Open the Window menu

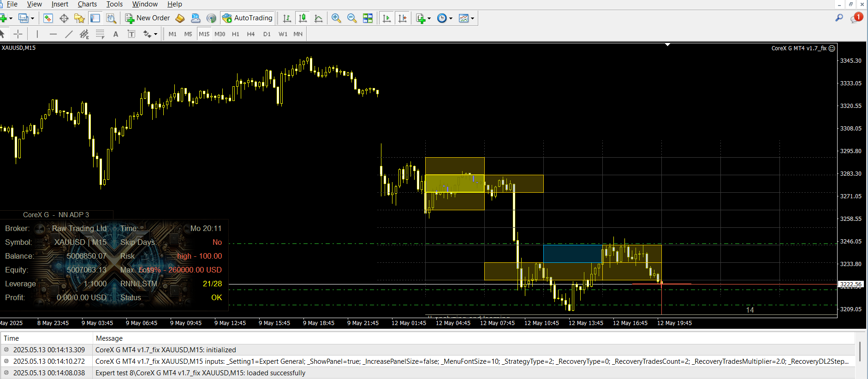click(145, 4)
